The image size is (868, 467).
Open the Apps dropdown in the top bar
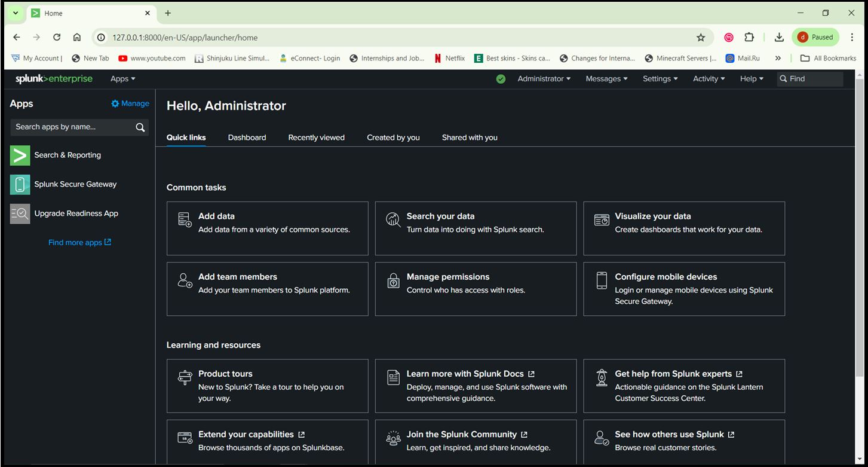point(122,78)
